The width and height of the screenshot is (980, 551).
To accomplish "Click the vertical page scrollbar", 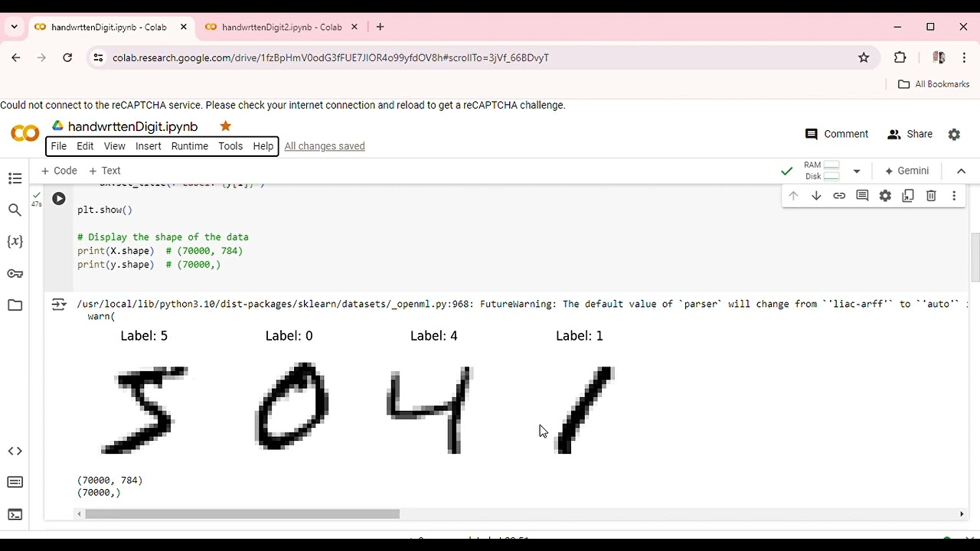I will [975, 259].
